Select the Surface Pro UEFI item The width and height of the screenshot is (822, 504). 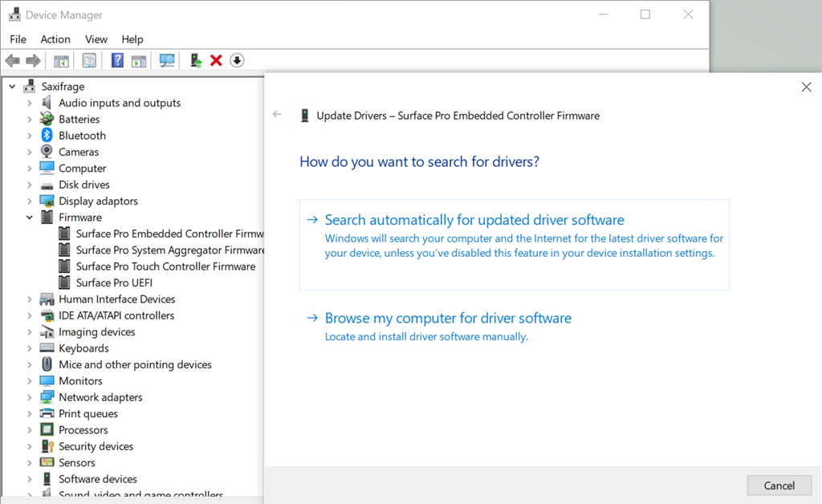114,282
